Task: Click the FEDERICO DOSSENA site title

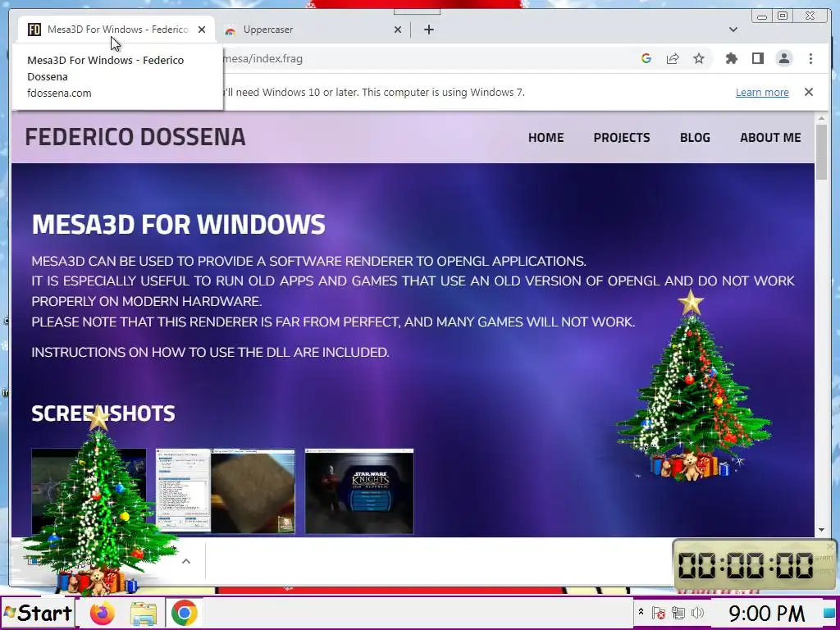Action: [135, 137]
